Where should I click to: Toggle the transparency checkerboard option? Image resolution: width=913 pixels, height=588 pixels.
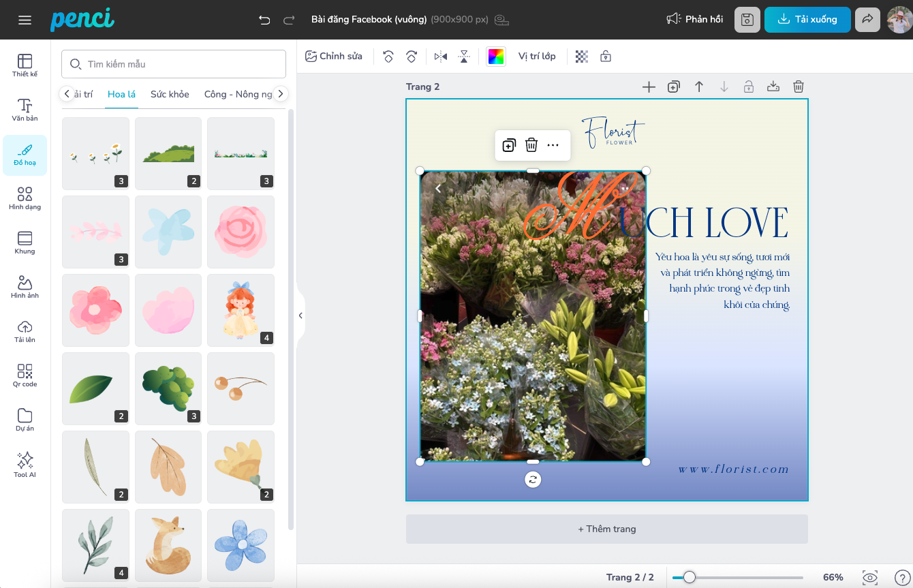click(x=582, y=57)
